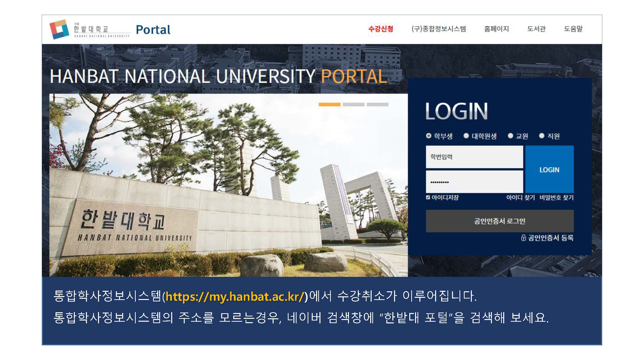The height and width of the screenshot is (362, 644).
Task: Open the (구)종합정보시스템 menu
Action: coord(439,29)
